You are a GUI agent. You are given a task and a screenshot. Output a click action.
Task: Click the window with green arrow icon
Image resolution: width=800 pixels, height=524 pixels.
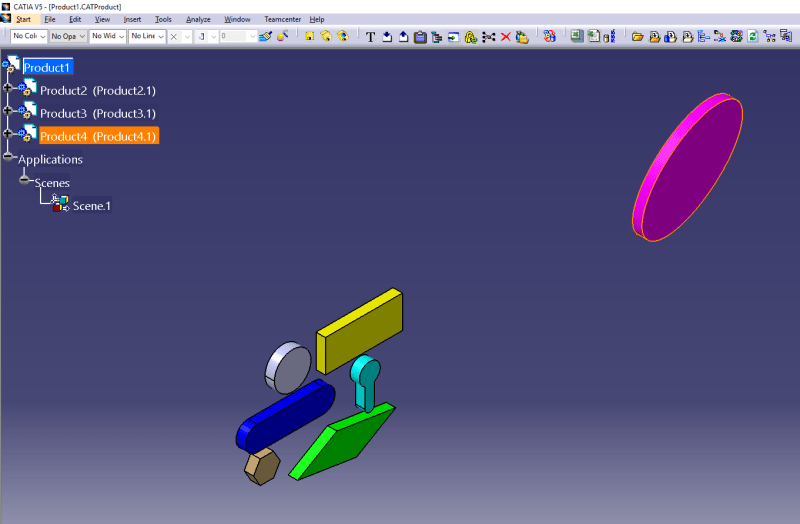(453, 37)
